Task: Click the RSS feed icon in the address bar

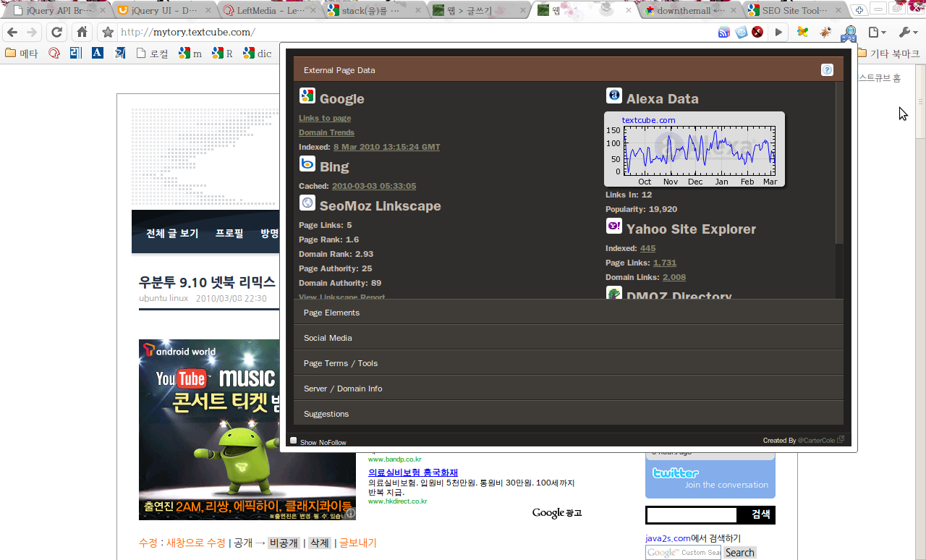Action: point(724,33)
